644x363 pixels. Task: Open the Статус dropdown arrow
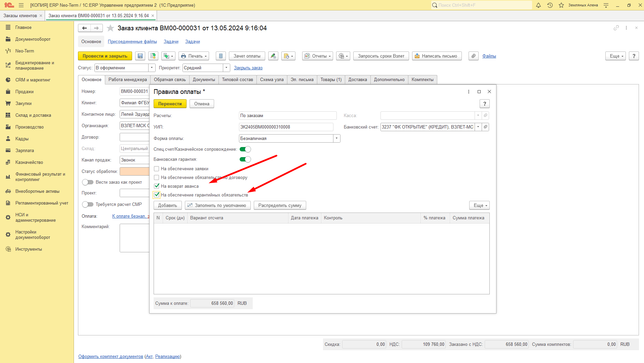[152, 68]
